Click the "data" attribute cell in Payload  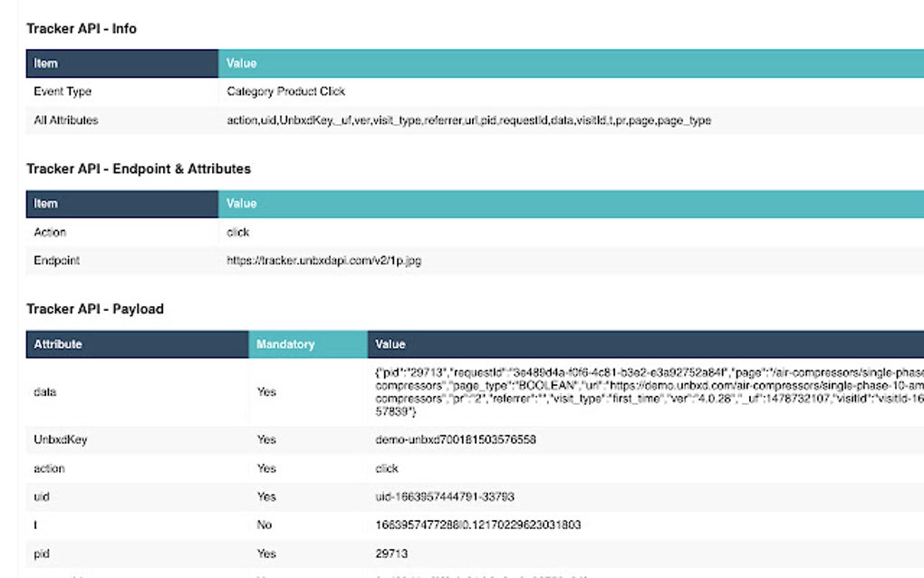tap(45, 392)
